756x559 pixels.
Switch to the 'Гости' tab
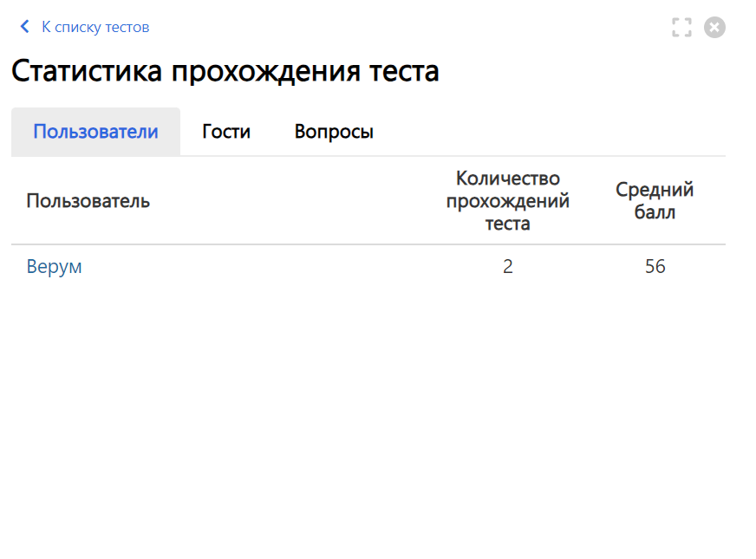226,132
